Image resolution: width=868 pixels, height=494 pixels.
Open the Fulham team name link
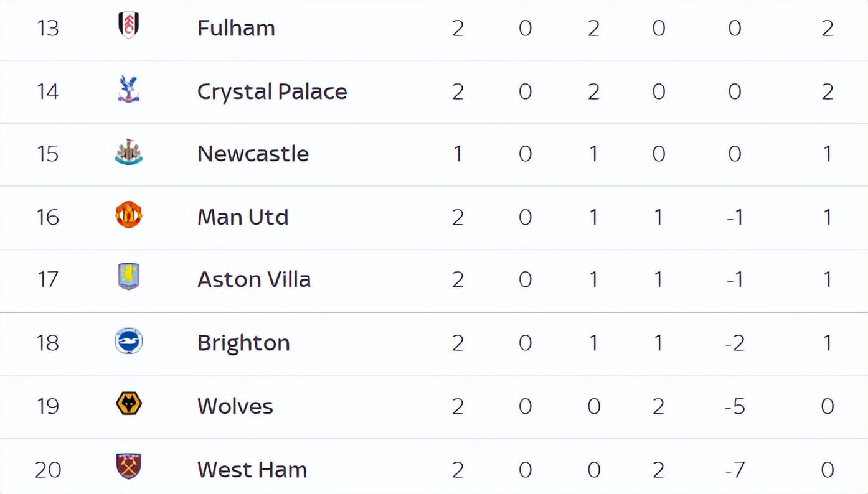[x=236, y=28]
